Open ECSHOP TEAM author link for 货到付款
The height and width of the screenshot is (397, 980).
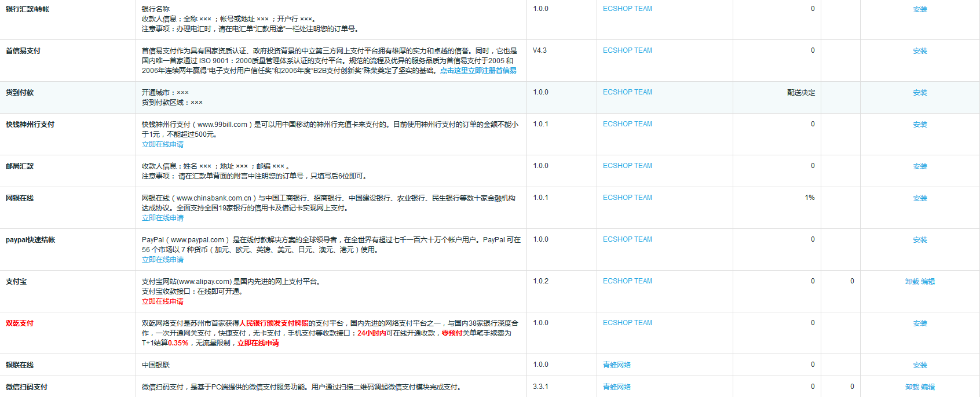click(627, 92)
